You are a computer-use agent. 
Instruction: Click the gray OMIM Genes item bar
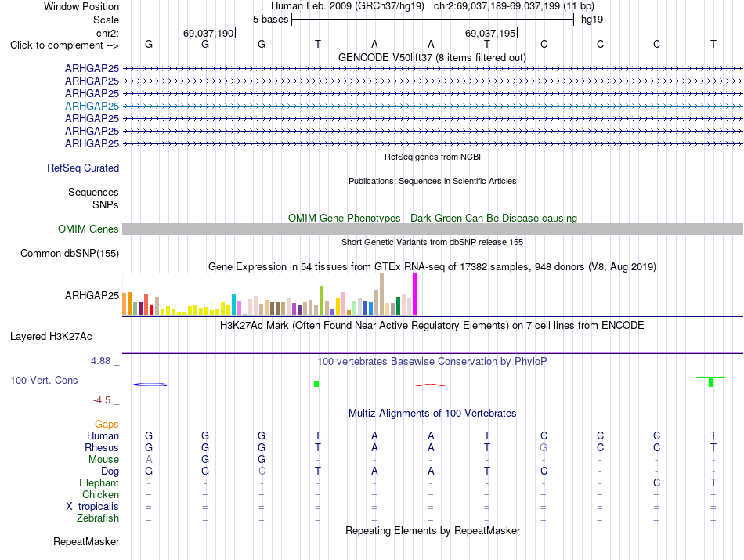point(432,229)
